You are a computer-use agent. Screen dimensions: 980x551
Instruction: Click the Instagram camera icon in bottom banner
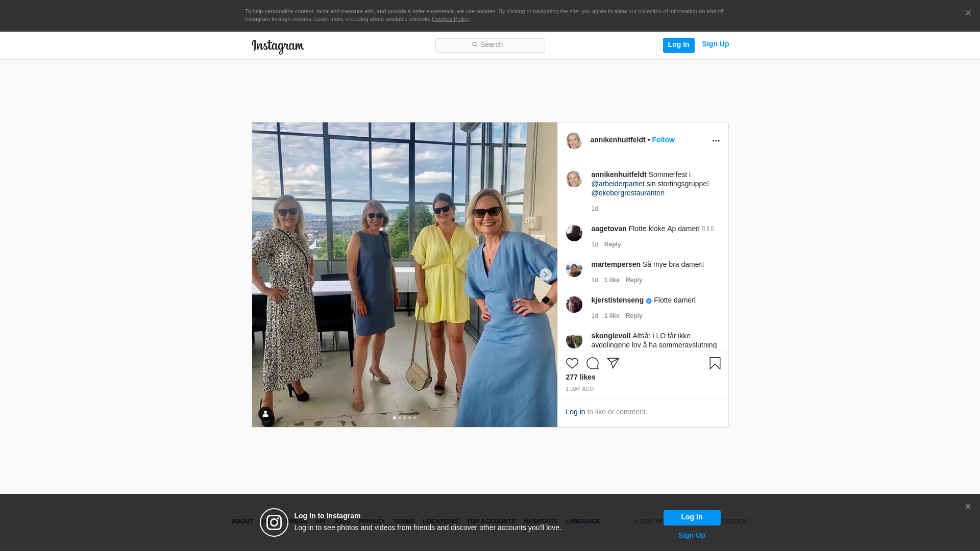tap(274, 522)
